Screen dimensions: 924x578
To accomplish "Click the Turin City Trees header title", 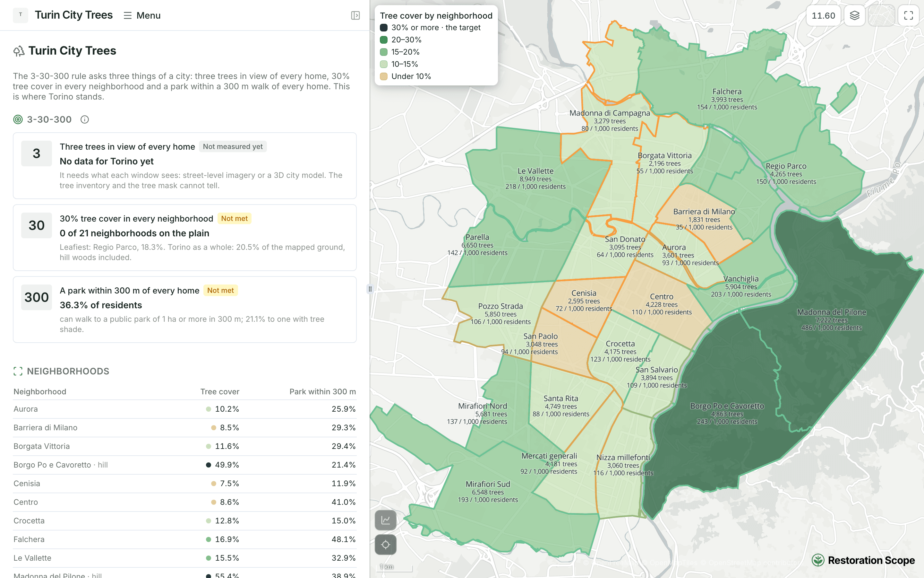I will point(74,15).
